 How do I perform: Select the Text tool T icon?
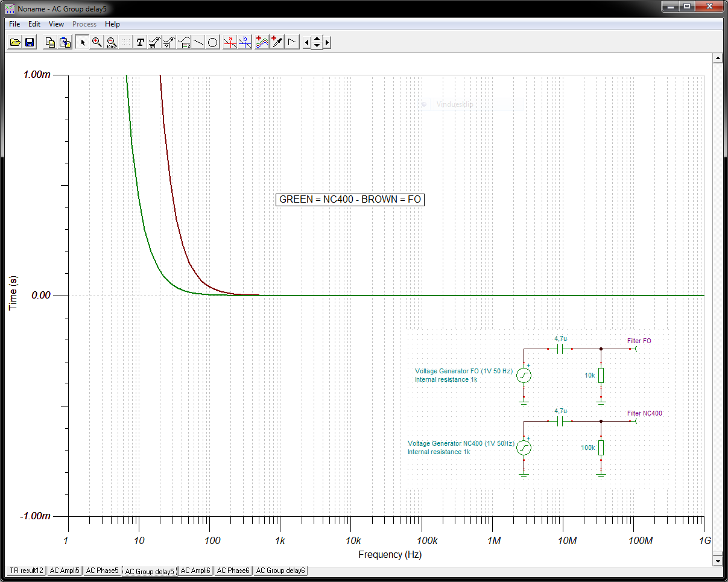141,42
